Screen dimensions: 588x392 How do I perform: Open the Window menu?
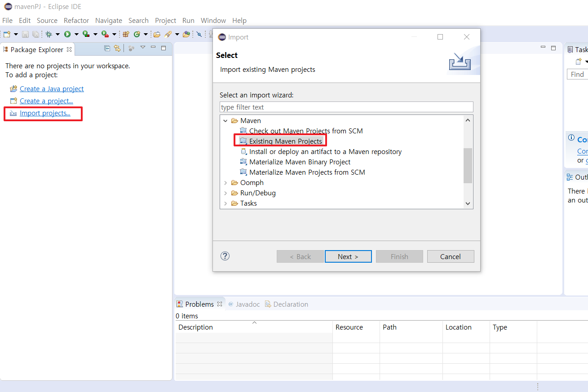coord(213,20)
